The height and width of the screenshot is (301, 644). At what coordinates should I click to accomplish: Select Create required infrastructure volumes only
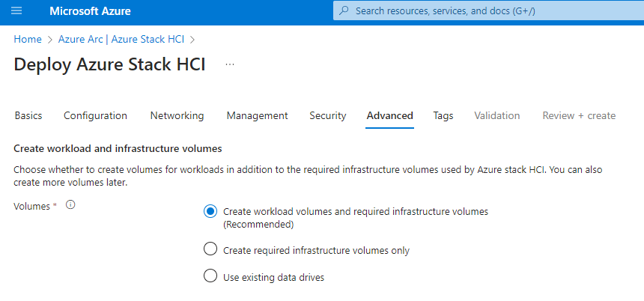tap(211, 250)
